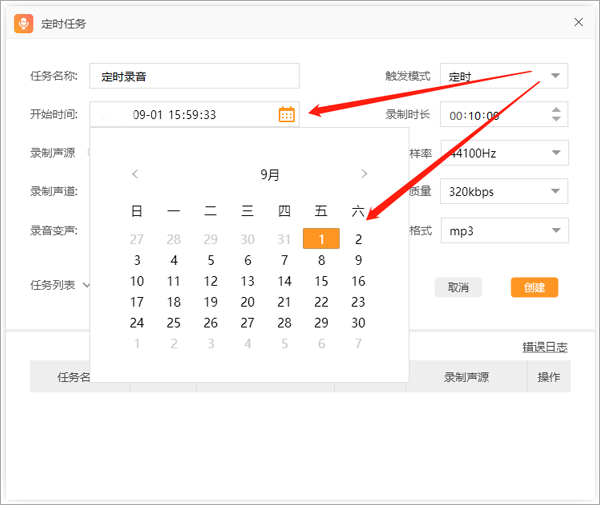Choose September 30 in the calendar

[358, 323]
